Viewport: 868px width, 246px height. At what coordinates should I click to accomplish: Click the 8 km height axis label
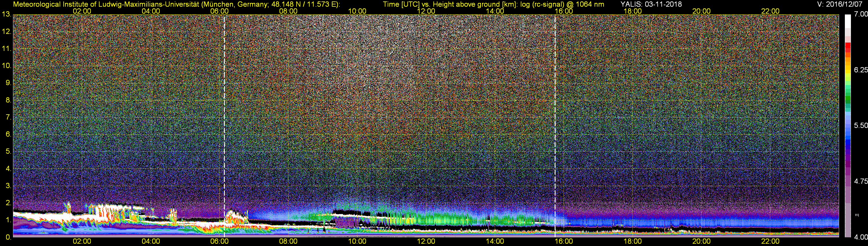point(8,100)
